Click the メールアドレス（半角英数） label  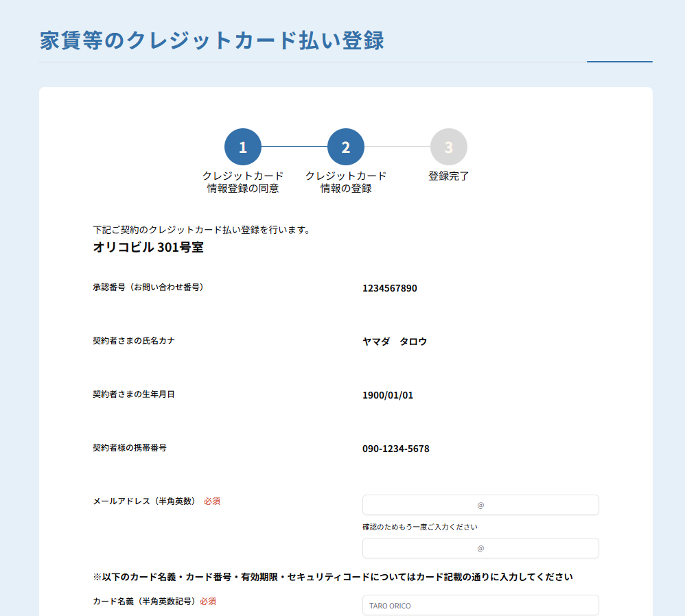(145, 501)
